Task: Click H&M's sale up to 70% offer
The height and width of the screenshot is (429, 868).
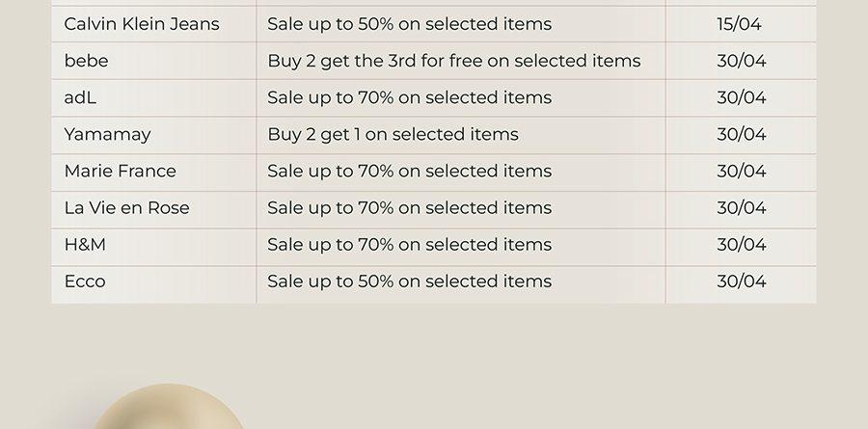Action: (410, 245)
